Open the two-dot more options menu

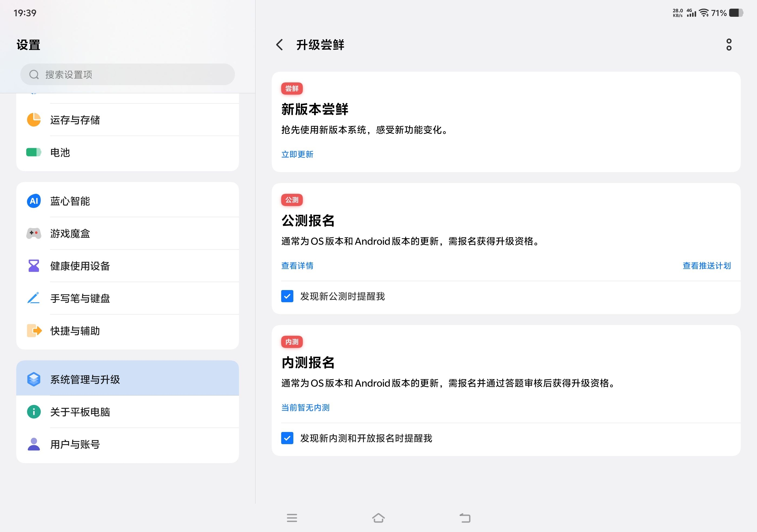click(x=729, y=45)
